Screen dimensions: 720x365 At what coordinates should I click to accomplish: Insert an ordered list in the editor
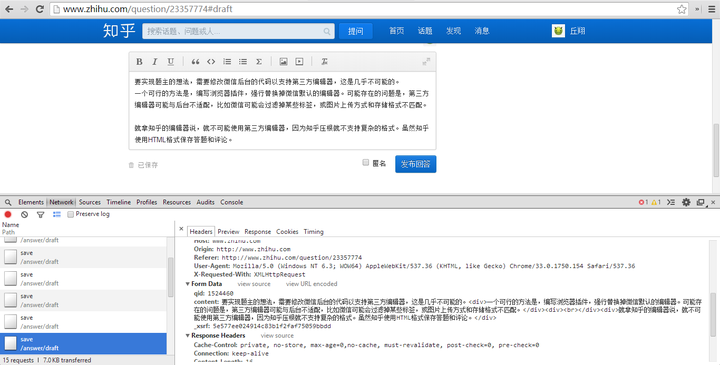tap(227, 62)
